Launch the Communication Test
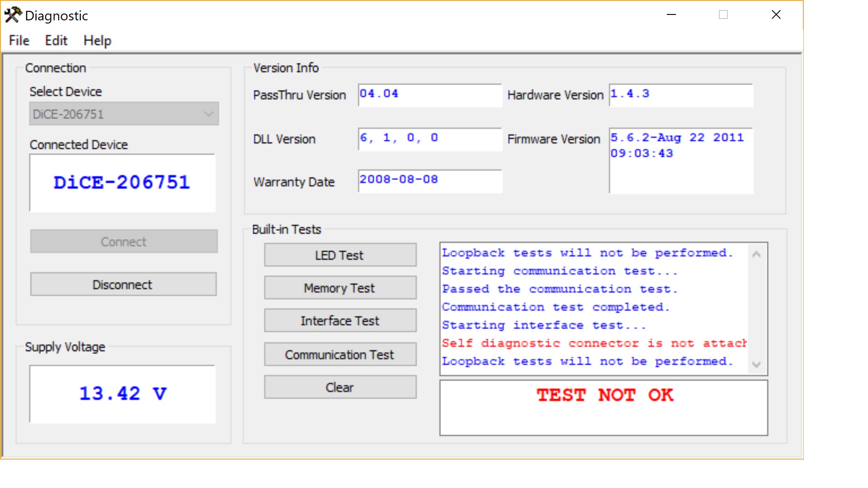Image resolution: width=868 pixels, height=488 pixels. [x=340, y=355]
